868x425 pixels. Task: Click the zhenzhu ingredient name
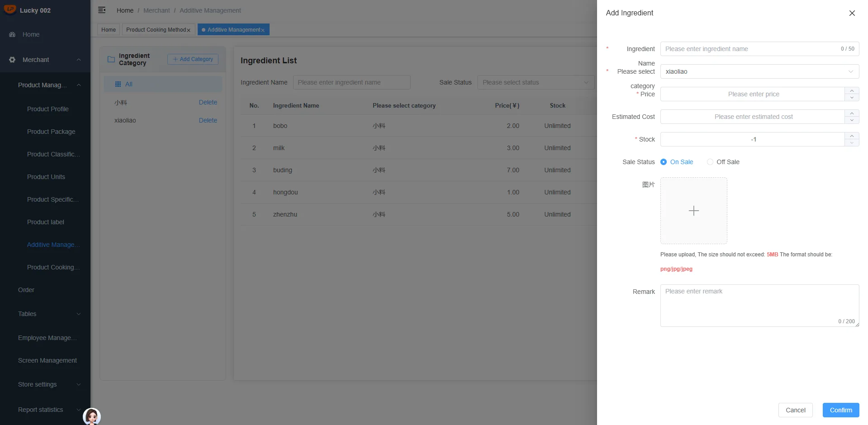(285, 214)
